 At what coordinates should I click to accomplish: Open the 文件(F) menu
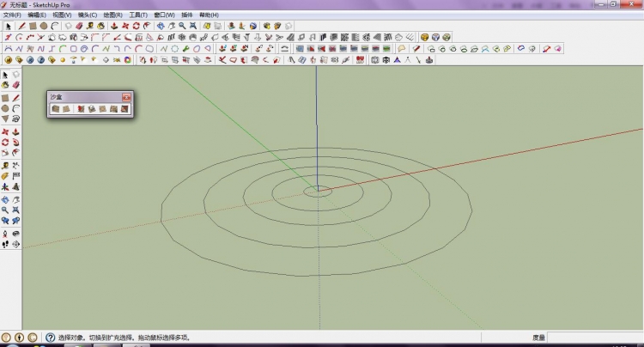point(12,15)
